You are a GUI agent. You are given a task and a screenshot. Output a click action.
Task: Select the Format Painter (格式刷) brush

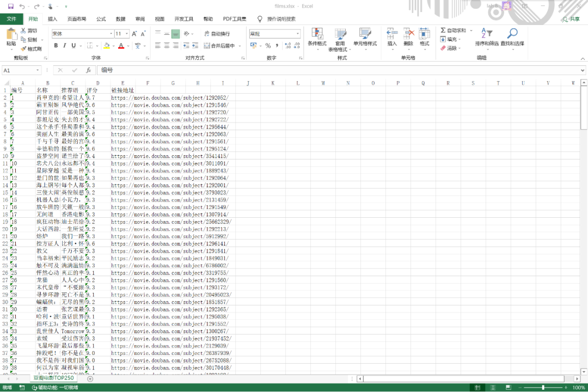(23, 49)
